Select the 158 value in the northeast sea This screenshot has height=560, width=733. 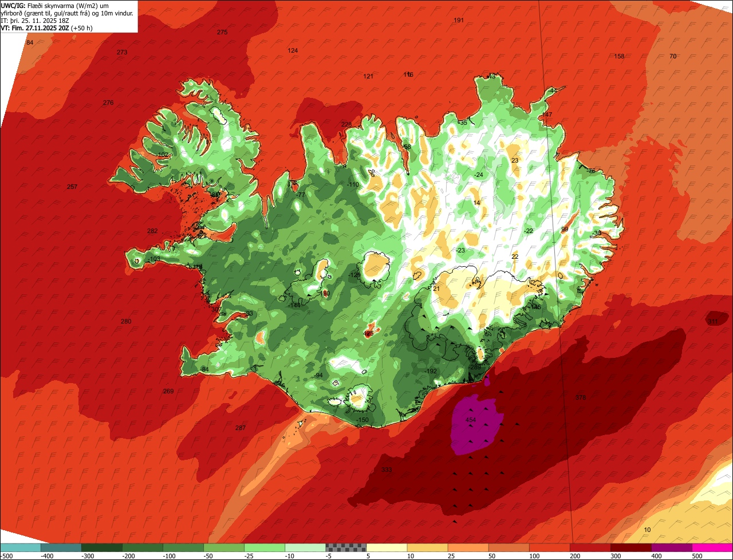coord(619,56)
